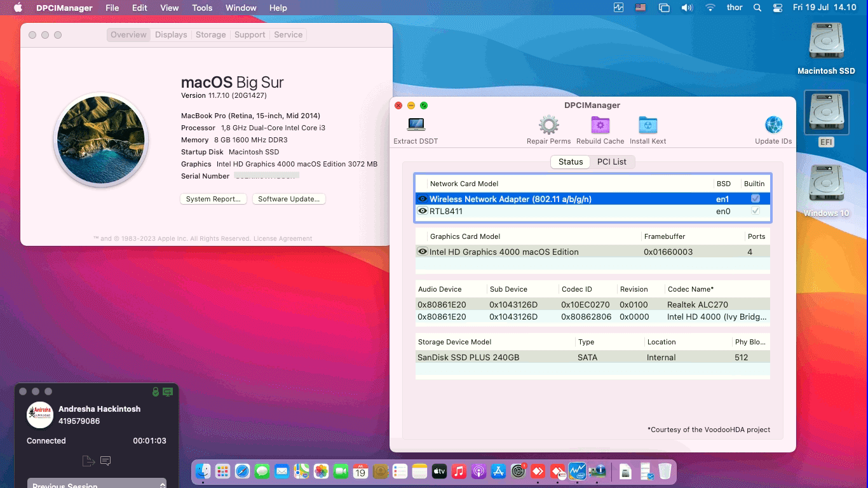This screenshot has height=488, width=868.
Task: Toggle visibility of Wireless Network Adapter
Action: (422, 198)
